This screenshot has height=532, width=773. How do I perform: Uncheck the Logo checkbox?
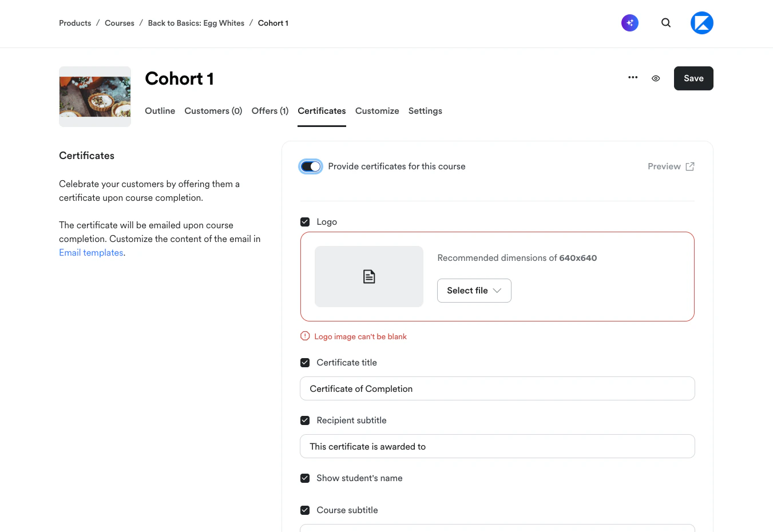(305, 222)
